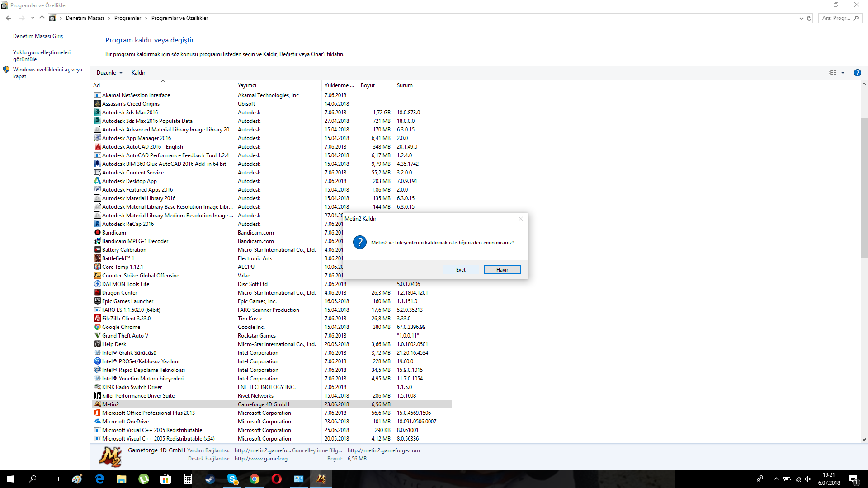Open the Düzenle dropdown menu
Image resolution: width=868 pixels, height=488 pixels.
pos(109,73)
